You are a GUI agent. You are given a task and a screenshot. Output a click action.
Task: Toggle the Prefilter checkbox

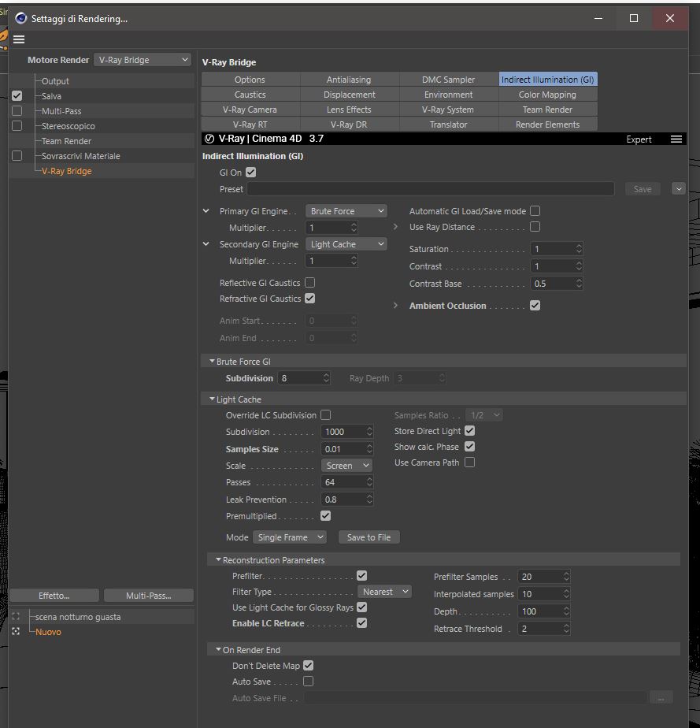pos(362,576)
